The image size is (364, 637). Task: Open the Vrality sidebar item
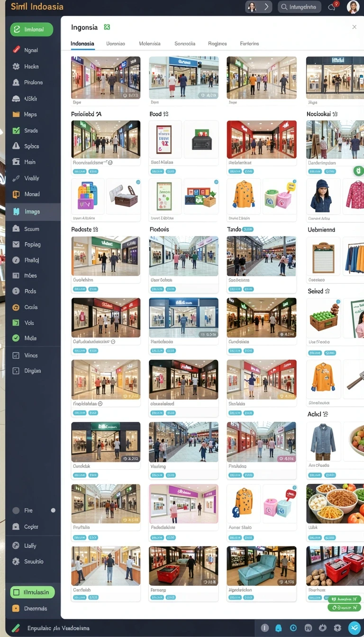pyautogui.click(x=32, y=178)
